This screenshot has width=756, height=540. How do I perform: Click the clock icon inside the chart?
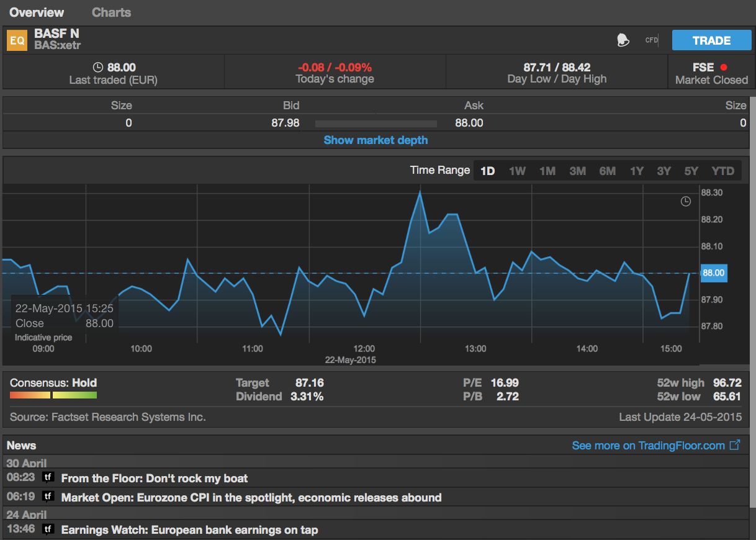click(686, 201)
